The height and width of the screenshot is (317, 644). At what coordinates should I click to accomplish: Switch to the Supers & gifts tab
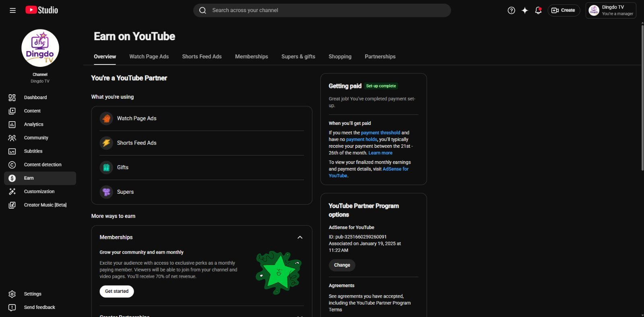pos(298,57)
